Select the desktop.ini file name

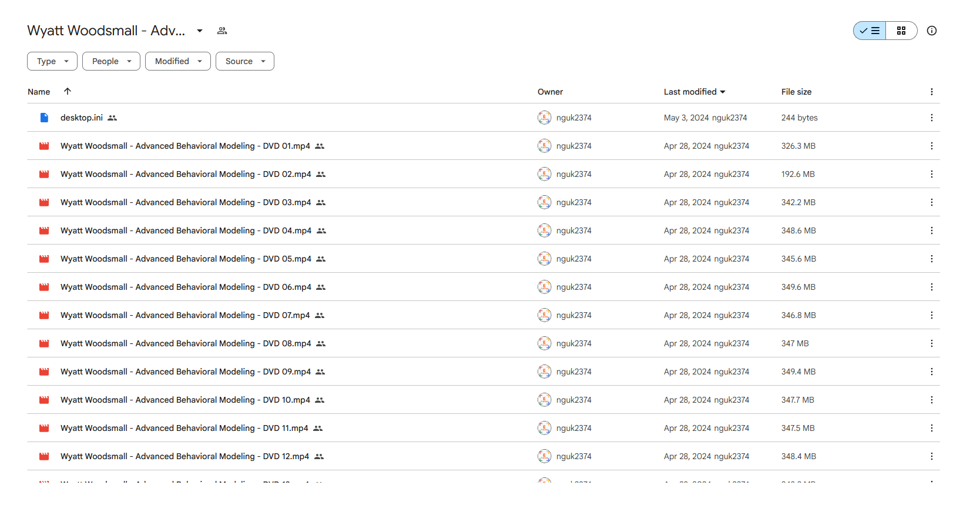(82, 118)
